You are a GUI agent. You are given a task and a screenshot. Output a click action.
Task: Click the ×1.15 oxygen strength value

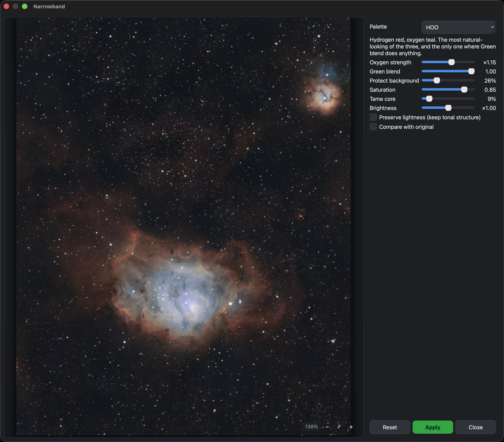point(489,62)
